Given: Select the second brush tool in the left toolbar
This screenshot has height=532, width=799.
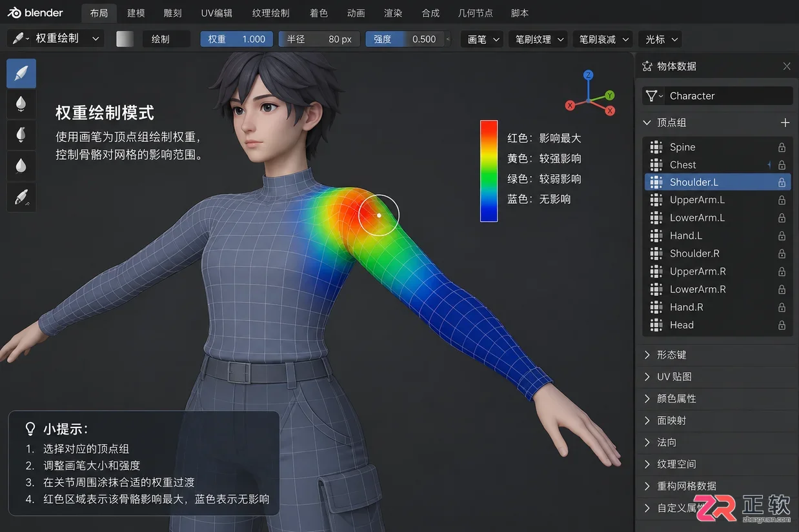Looking at the screenshot, I should click(21, 104).
